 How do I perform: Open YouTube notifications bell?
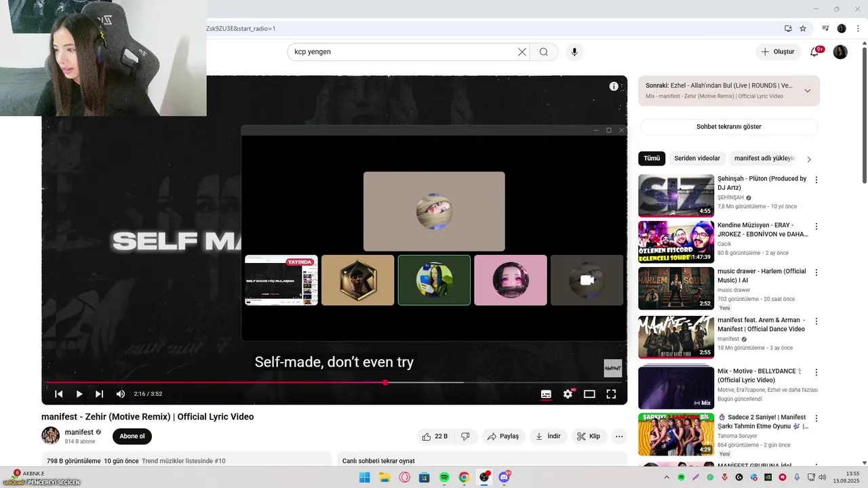pos(815,52)
